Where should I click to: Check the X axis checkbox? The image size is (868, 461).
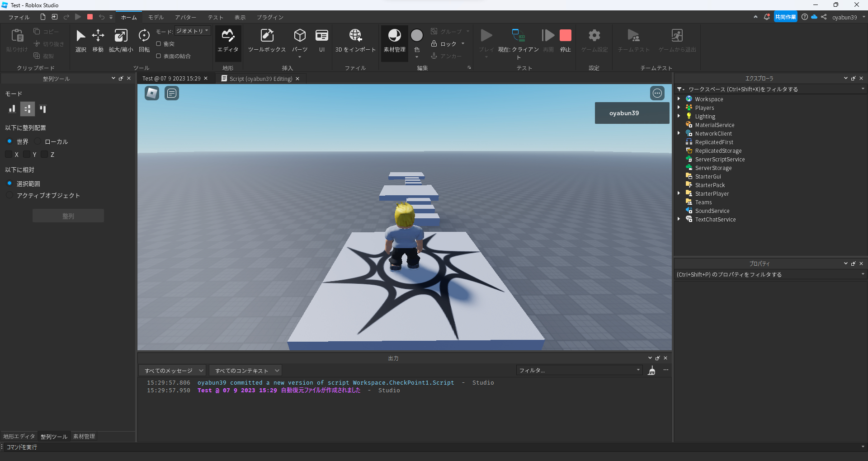click(9, 155)
